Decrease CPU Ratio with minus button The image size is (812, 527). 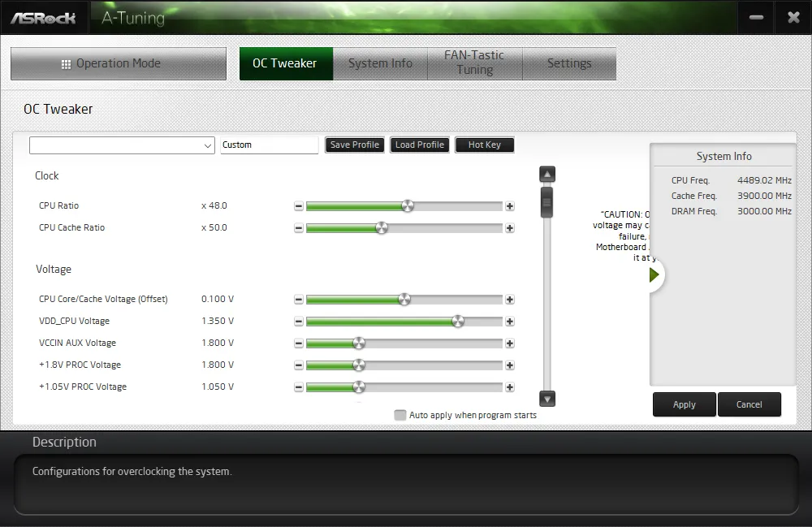(298, 206)
